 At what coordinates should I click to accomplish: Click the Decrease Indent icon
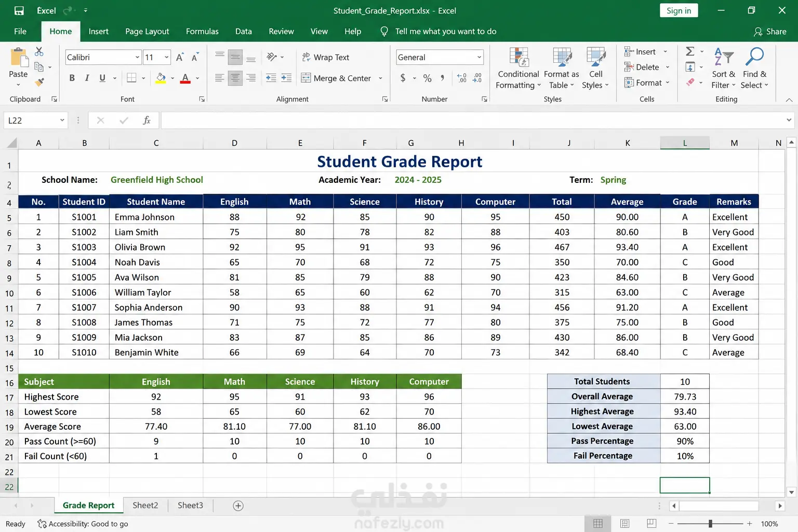[271, 78]
